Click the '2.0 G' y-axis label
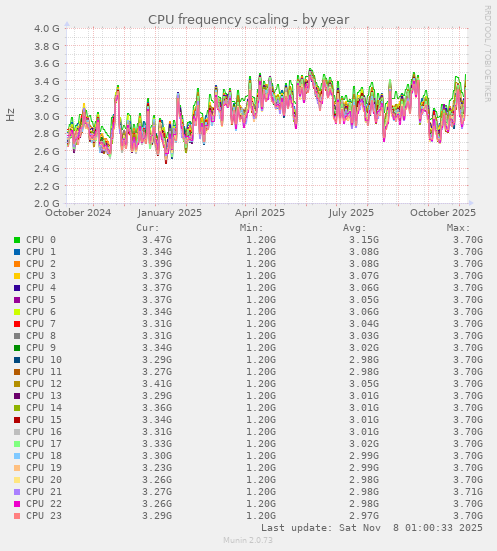The image size is (497, 551). tap(47, 203)
